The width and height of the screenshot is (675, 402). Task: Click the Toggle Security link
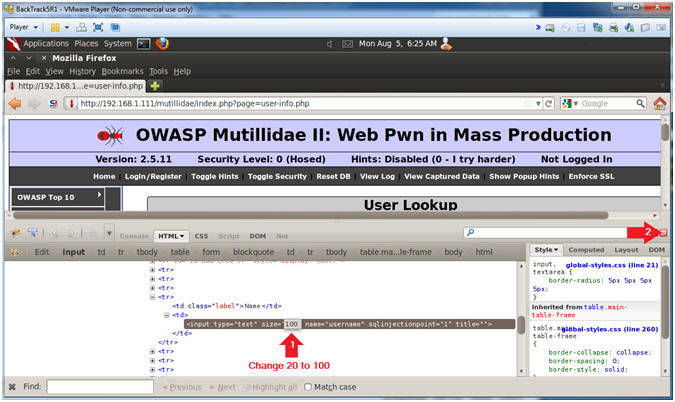(277, 176)
